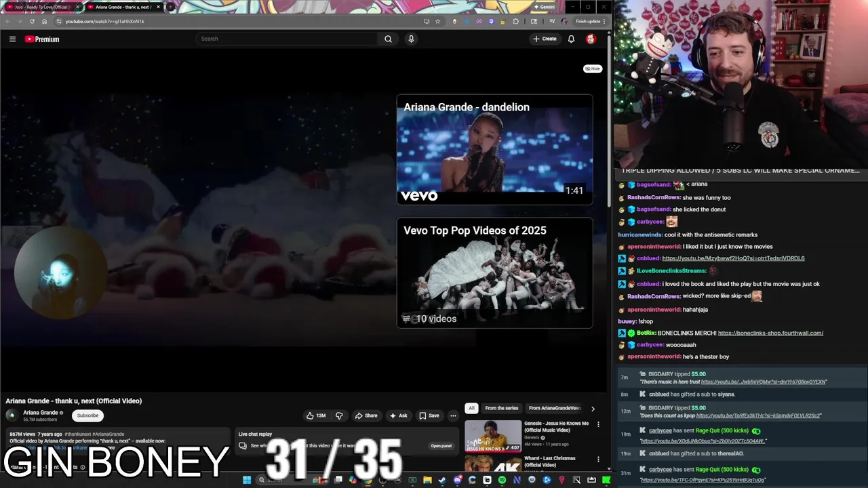
Task: Save the video to a playlist
Action: [429, 415]
